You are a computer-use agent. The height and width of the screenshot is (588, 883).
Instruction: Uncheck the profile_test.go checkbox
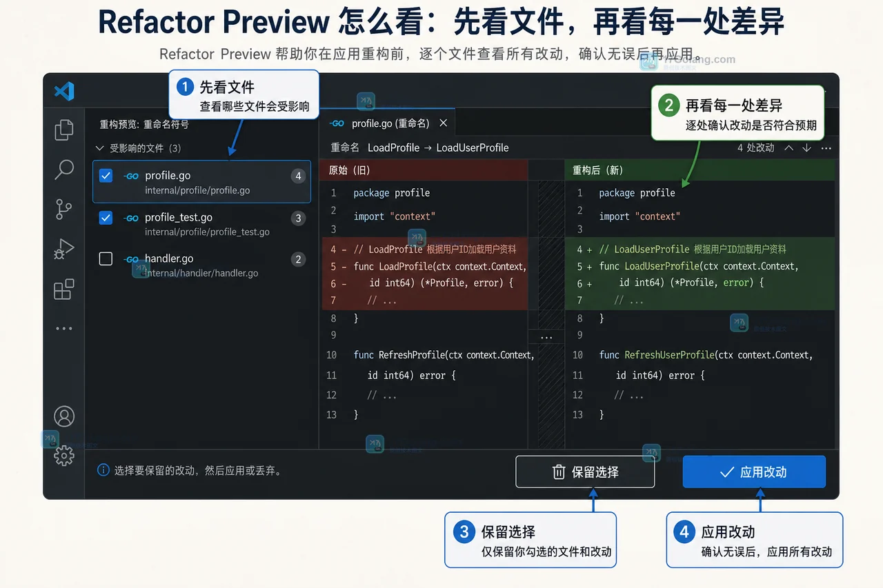(106, 218)
